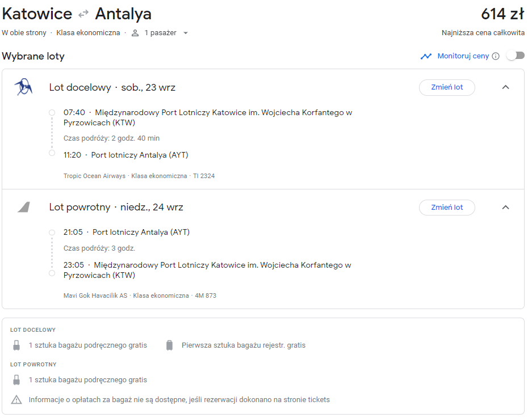Click the round-trip arrows between Katowice and Antalya
Viewport: 532px width, 418px height.
(x=83, y=14)
